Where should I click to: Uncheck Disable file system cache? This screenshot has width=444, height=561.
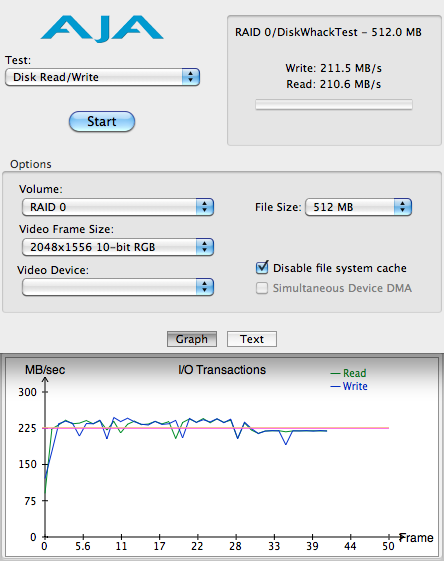click(x=262, y=268)
